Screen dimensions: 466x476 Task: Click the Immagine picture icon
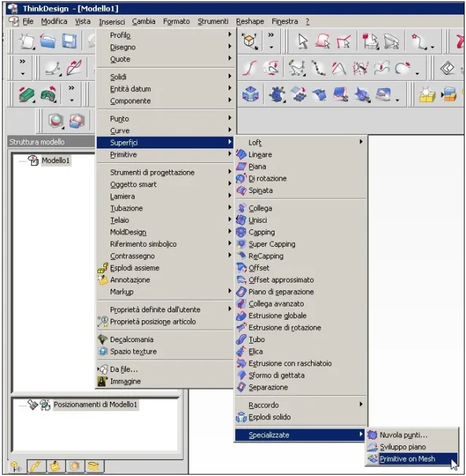[102, 381]
